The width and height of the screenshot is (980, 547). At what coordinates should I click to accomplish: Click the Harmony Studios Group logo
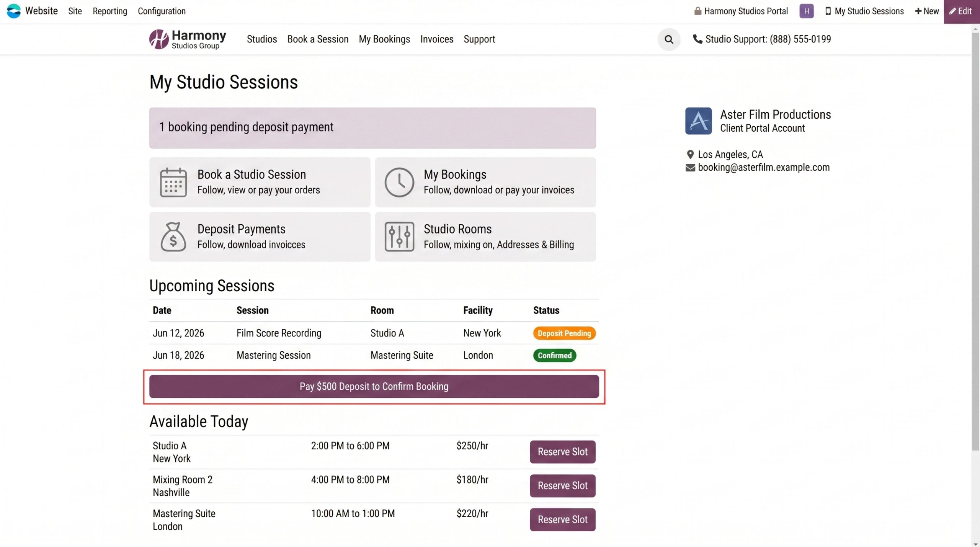(188, 39)
